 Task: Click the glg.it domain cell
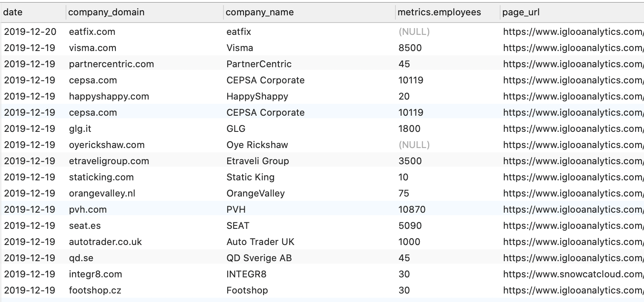point(80,129)
